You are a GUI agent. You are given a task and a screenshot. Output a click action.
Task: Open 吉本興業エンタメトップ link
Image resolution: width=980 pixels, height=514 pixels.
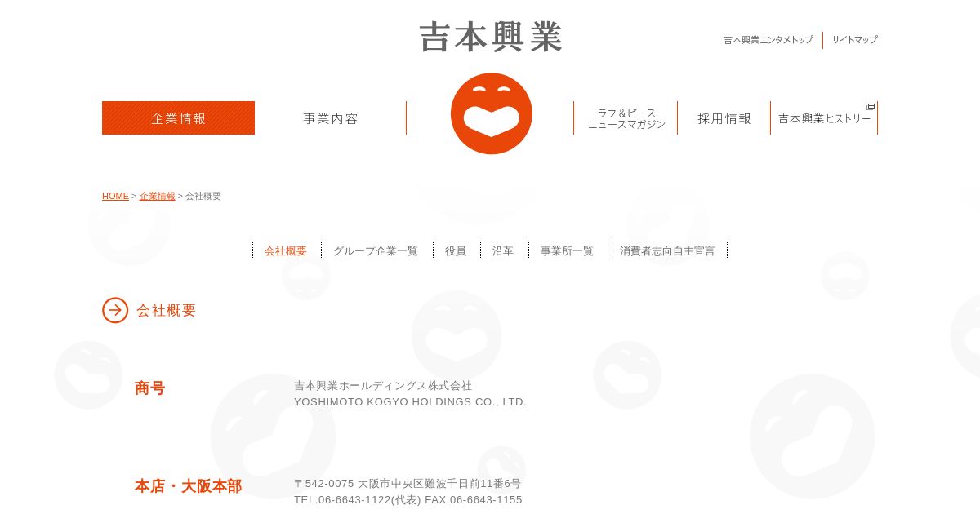pos(768,40)
